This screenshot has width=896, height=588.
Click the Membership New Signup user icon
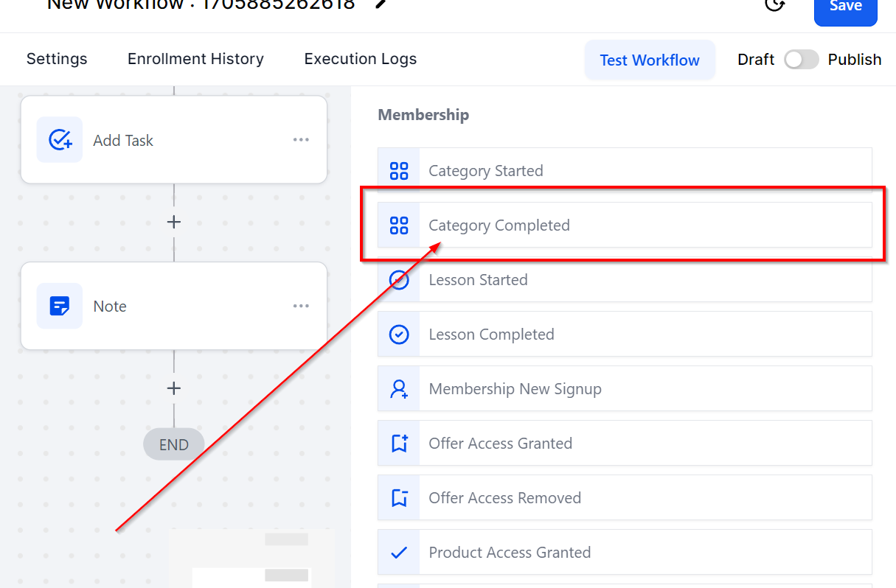[399, 389]
